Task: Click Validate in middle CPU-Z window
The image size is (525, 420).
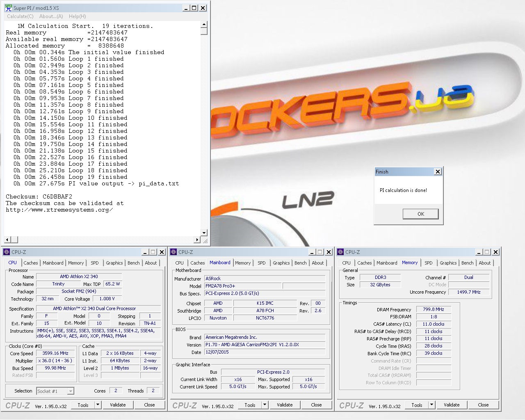Action: coord(285,405)
